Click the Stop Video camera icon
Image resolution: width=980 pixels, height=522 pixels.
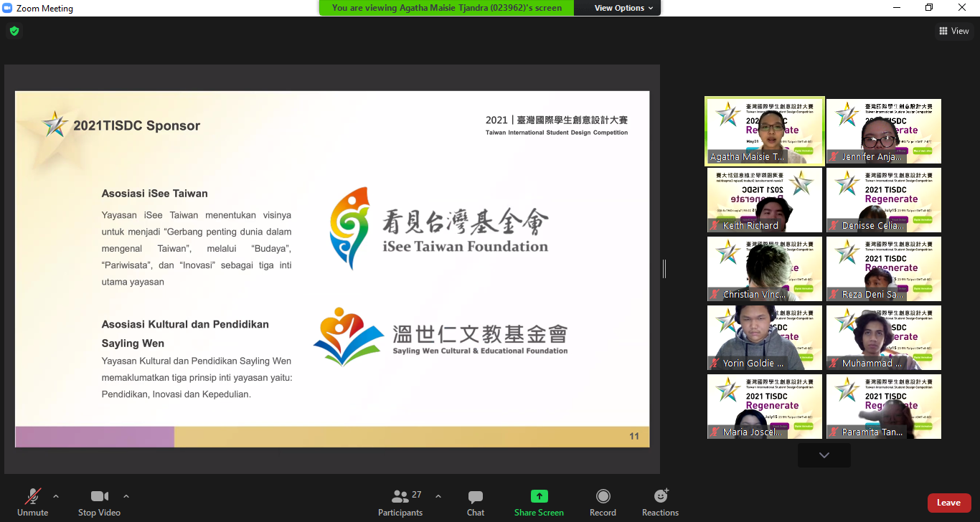click(x=99, y=495)
